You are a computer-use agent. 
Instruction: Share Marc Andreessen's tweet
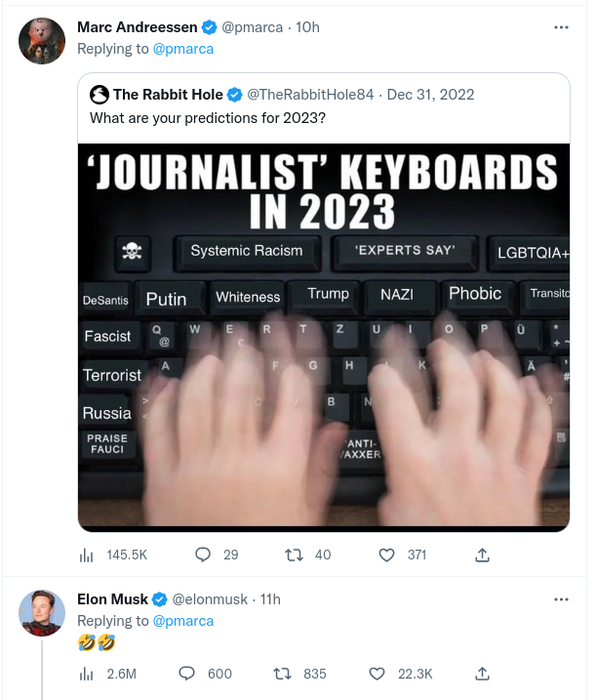481,555
